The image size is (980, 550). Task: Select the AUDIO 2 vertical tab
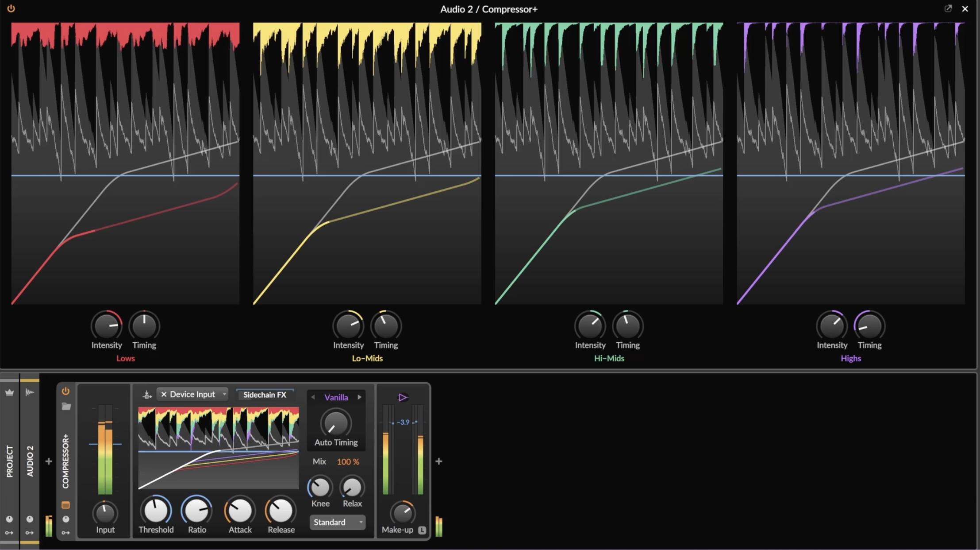click(x=30, y=461)
